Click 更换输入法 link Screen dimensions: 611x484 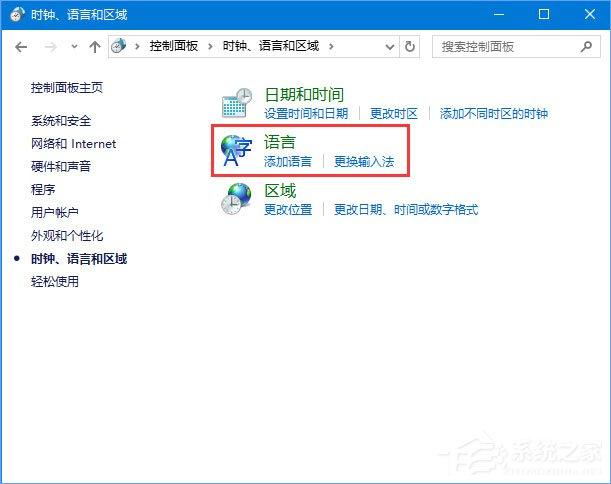364,161
